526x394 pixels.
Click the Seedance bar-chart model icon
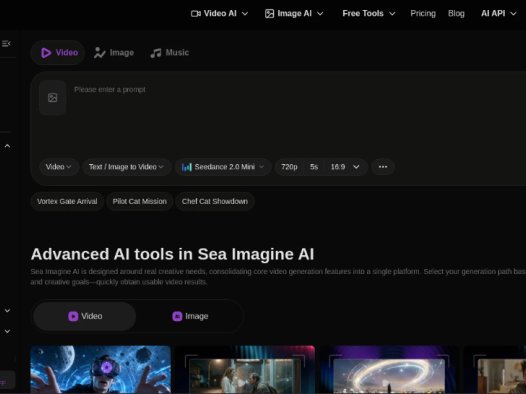[187, 167]
